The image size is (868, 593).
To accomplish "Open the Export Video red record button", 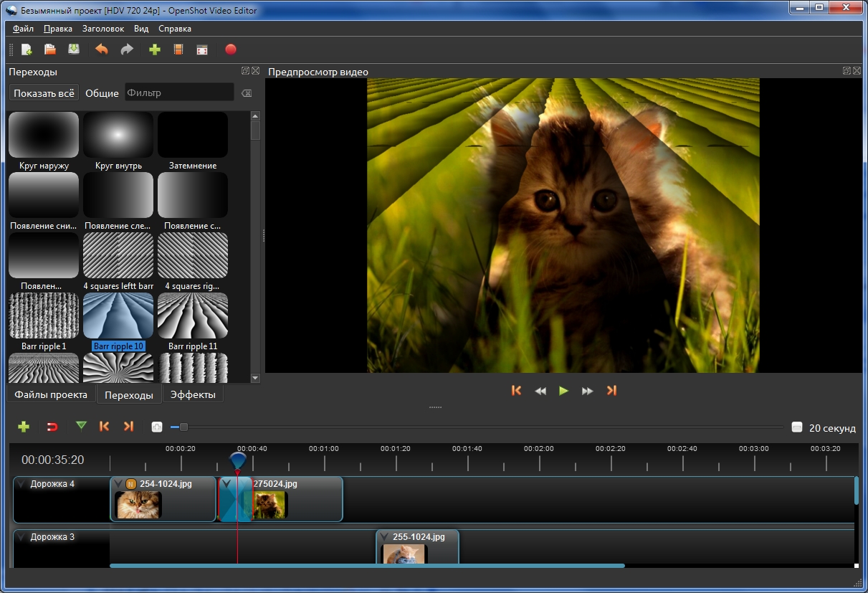I will [230, 49].
